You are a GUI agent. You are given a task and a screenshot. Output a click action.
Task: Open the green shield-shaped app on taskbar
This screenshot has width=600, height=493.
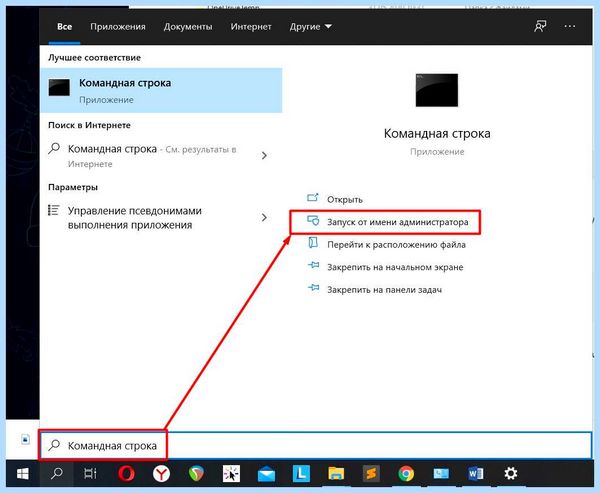coord(196,474)
